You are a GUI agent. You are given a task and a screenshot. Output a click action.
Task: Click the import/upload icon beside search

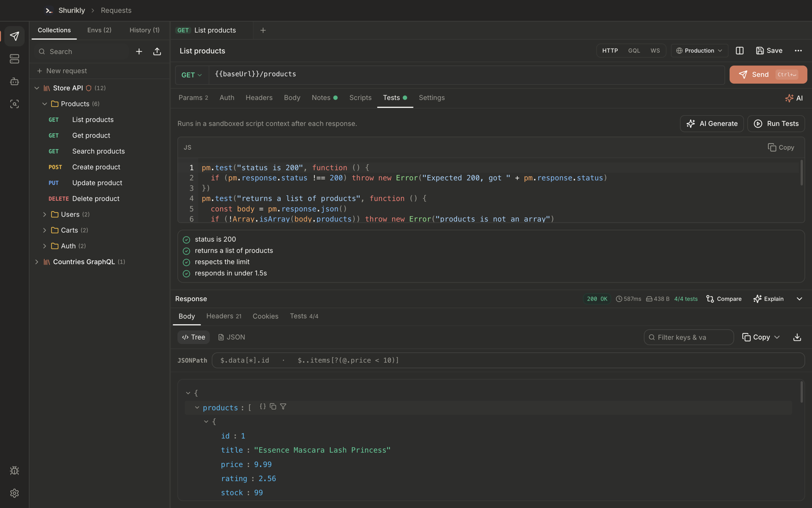coord(157,51)
